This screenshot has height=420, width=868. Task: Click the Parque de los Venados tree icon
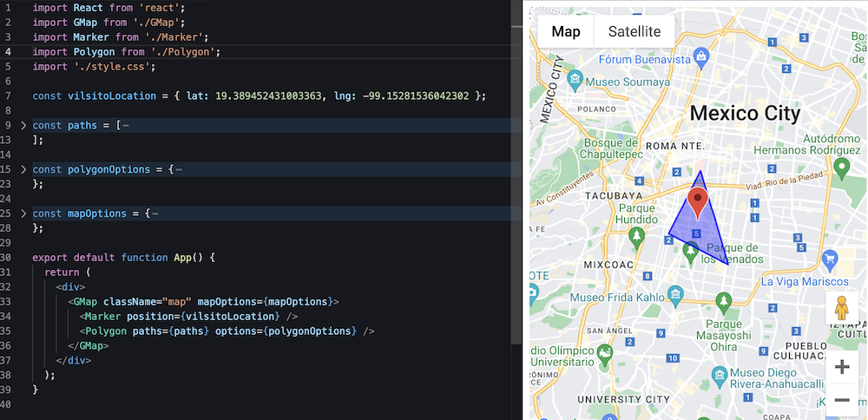tap(690, 253)
